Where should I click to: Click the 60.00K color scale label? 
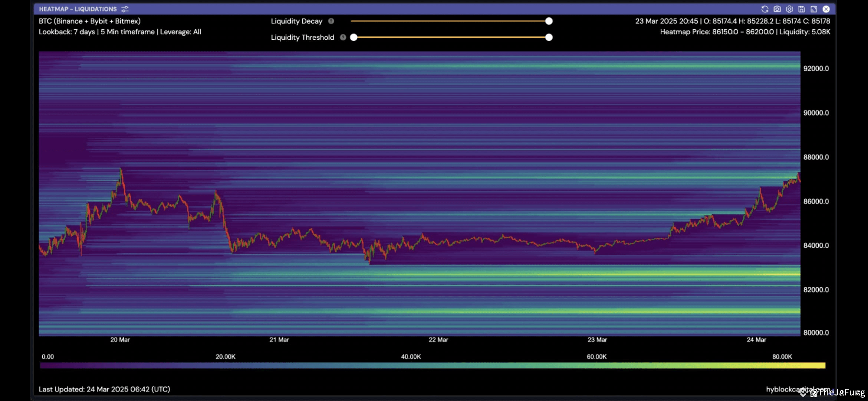pos(597,357)
